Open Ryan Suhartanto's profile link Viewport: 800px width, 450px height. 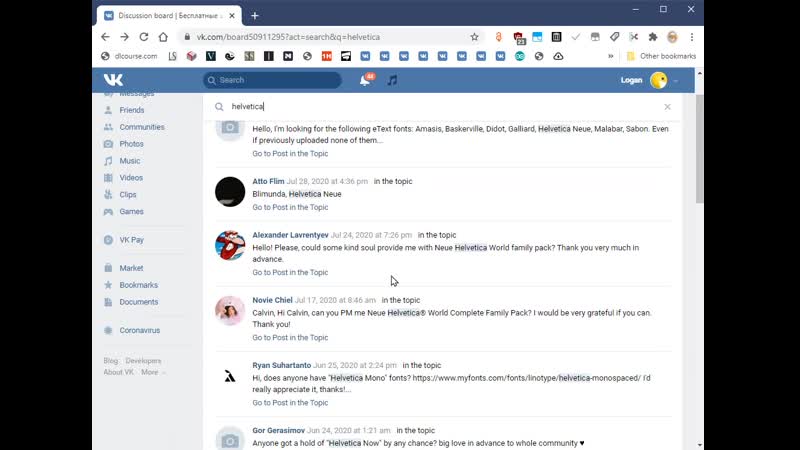pos(282,365)
